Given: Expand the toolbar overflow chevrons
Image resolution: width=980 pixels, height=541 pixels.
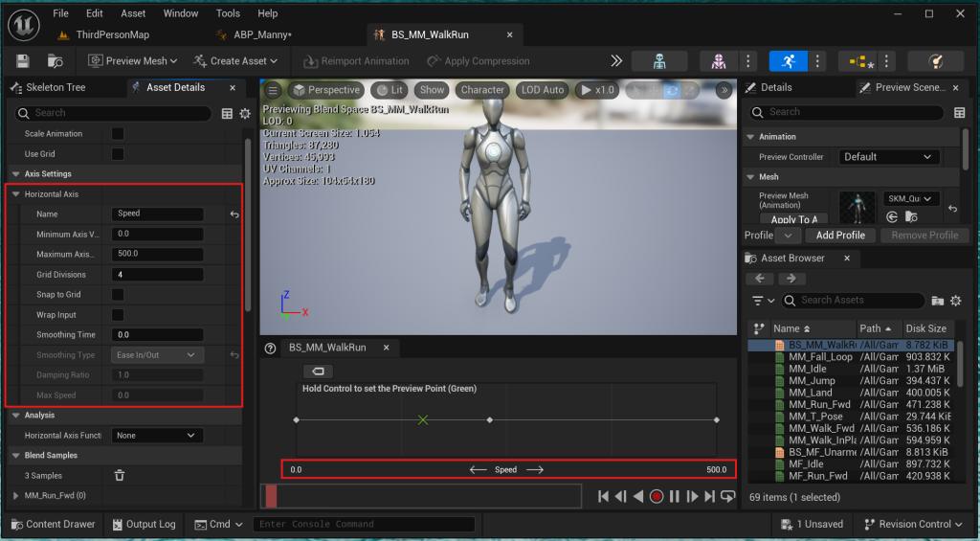Looking at the screenshot, I should coord(616,60).
